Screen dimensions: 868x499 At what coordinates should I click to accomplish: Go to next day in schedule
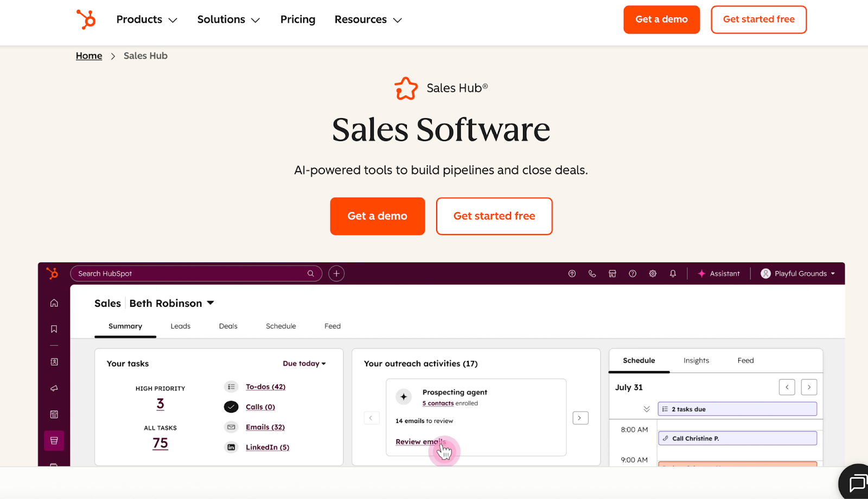pyautogui.click(x=809, y=387)
